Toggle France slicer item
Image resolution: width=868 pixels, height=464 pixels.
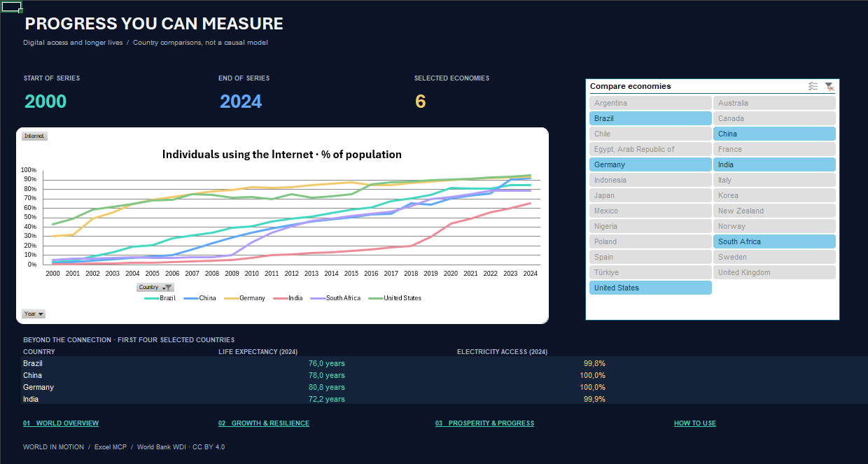tap(774, 149)
